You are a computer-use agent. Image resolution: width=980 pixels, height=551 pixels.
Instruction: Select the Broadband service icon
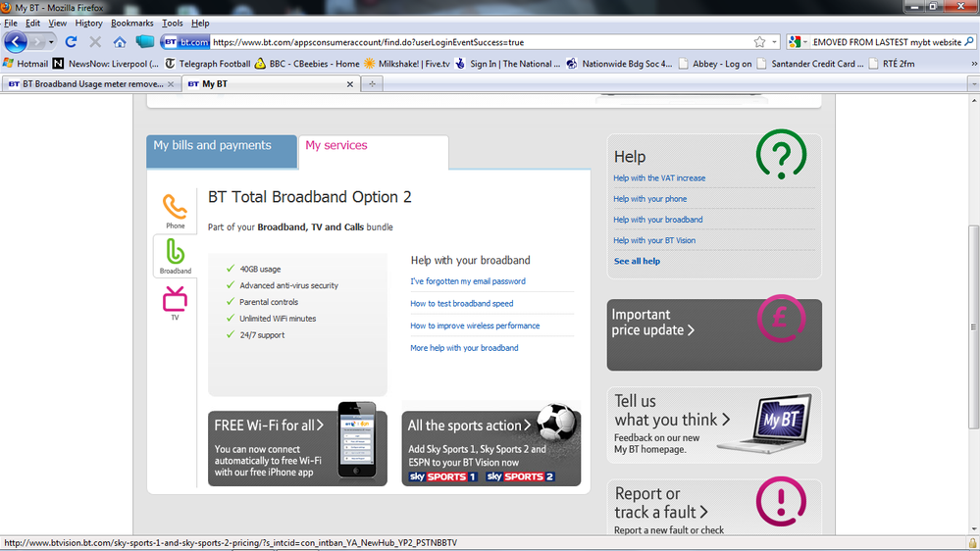[x=175, y=256]
